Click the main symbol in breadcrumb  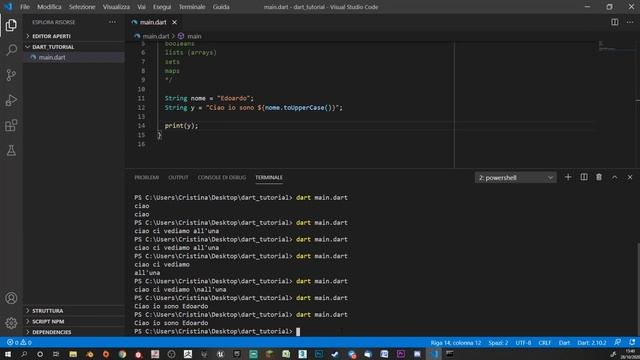pos(194,36)
